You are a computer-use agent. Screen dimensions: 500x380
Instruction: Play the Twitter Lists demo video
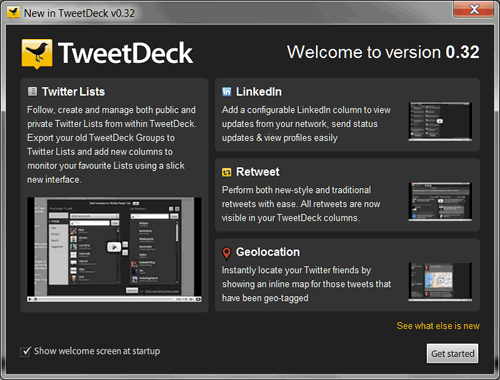point(114,247)
